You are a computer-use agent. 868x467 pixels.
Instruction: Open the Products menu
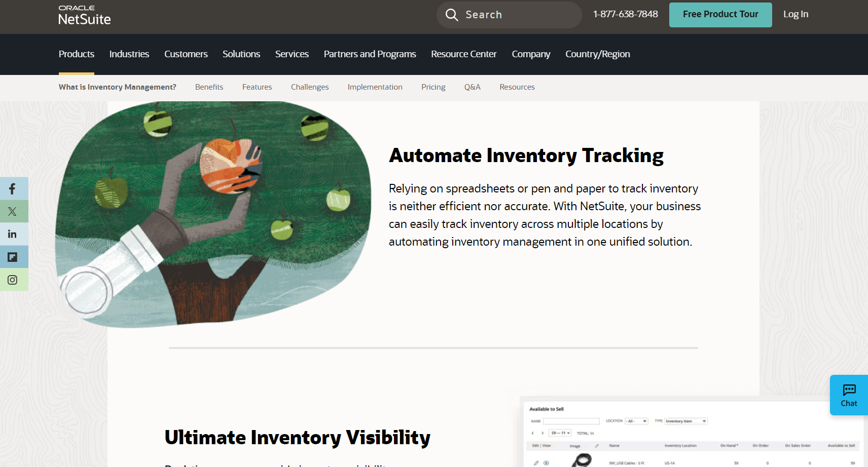[x=76, y=54]
